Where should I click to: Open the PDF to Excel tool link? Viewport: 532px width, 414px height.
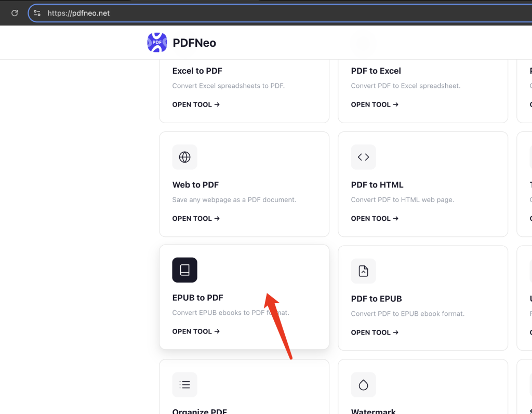click(375, 104)
